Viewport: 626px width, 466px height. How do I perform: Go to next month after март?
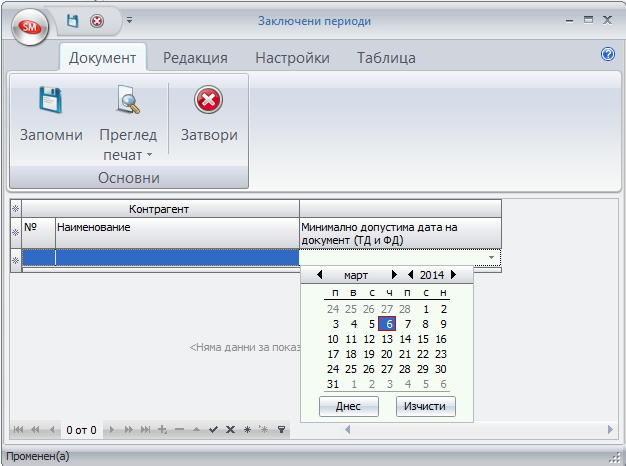coord(394,275)
